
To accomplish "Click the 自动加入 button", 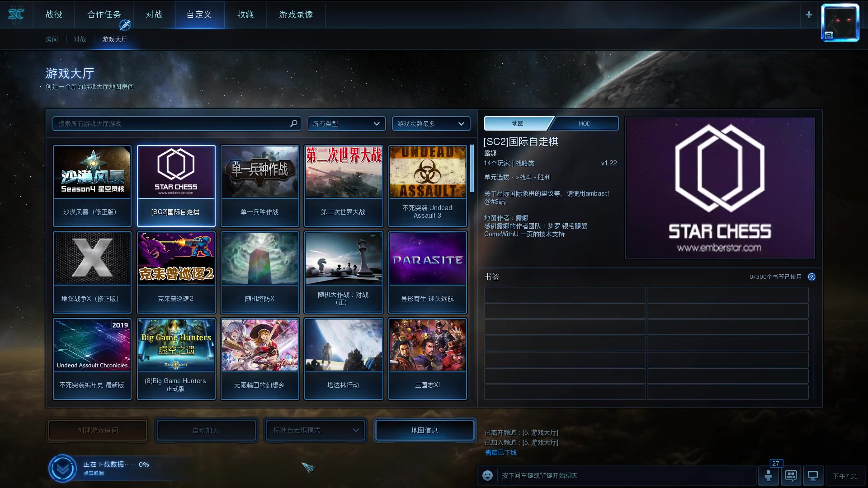I will click(x=206, y=430).
